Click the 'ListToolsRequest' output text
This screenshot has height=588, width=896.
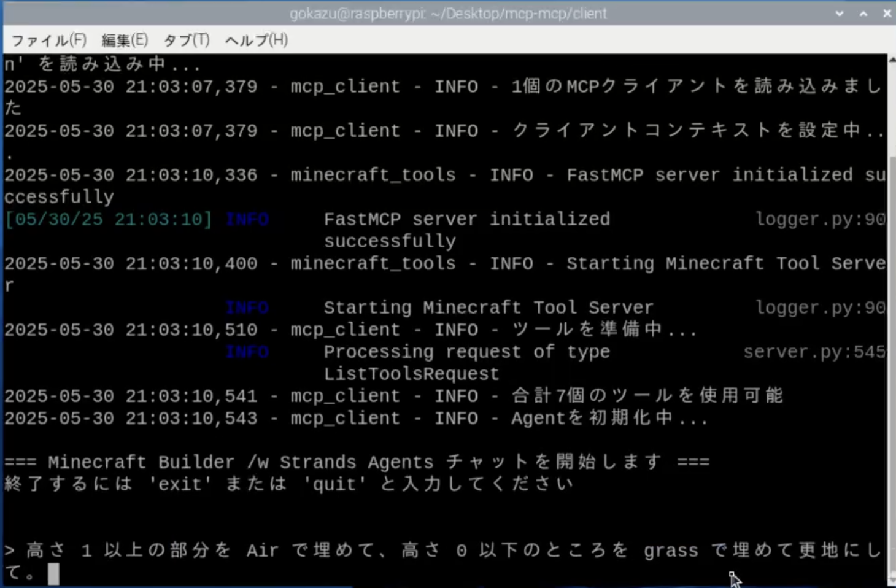pyautogui.click(x=411, y=374)
